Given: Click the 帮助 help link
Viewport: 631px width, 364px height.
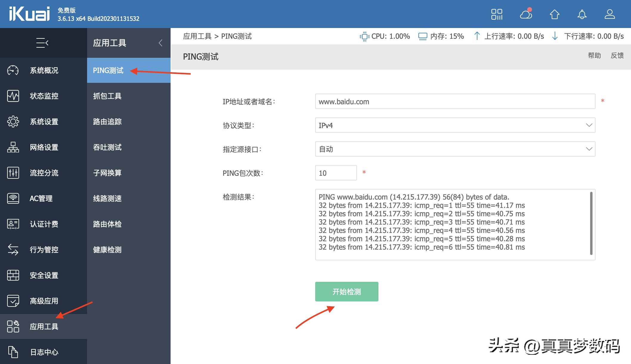Looking at the screenshot, I should 594,55.
